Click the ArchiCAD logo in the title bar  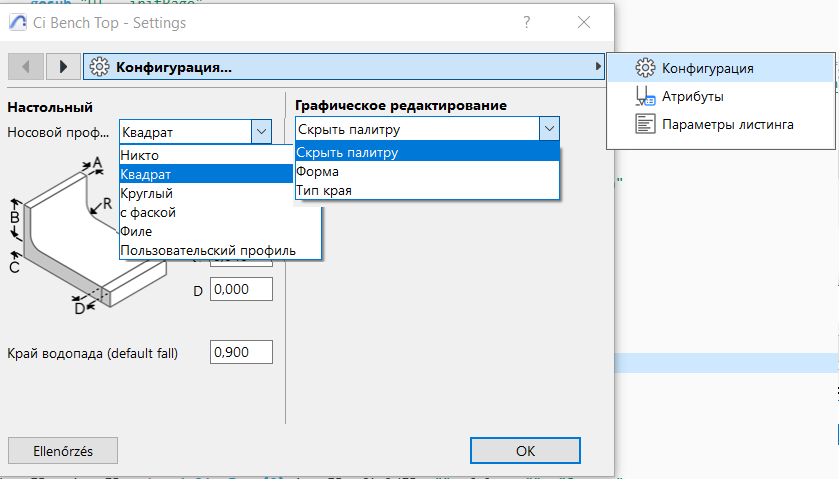click(x=17, y=22)
